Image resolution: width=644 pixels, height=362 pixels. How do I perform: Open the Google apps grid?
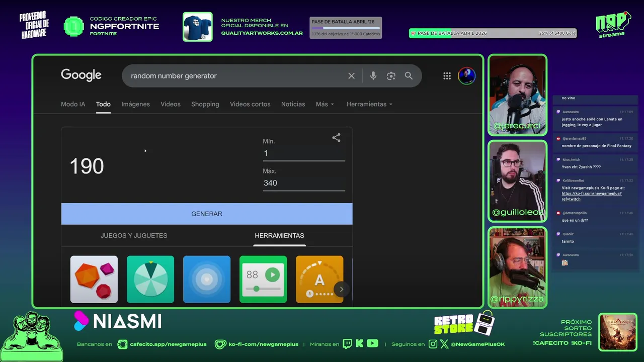pyautogui.click(x=447, y=76)
